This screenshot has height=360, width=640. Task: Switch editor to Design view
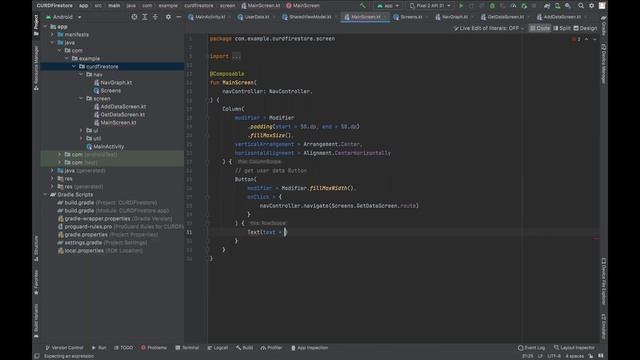click(x=585, y=28)
